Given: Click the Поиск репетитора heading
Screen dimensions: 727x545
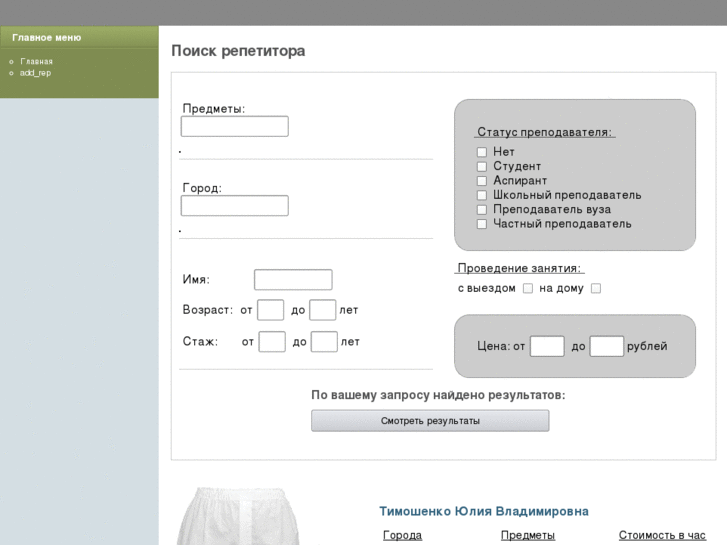Looking at the screenshot, I should 238,51.
